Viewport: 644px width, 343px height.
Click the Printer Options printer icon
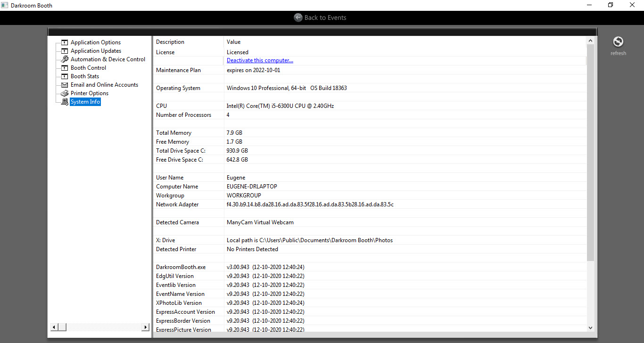[65, 93]
